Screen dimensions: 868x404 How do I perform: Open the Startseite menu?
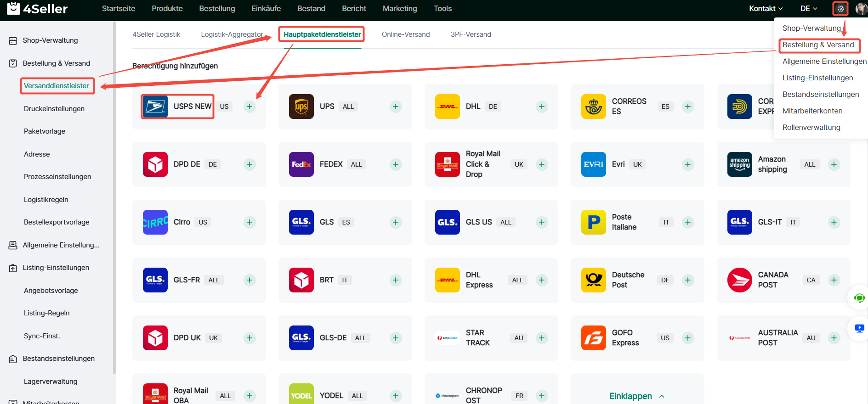(119, 9)
